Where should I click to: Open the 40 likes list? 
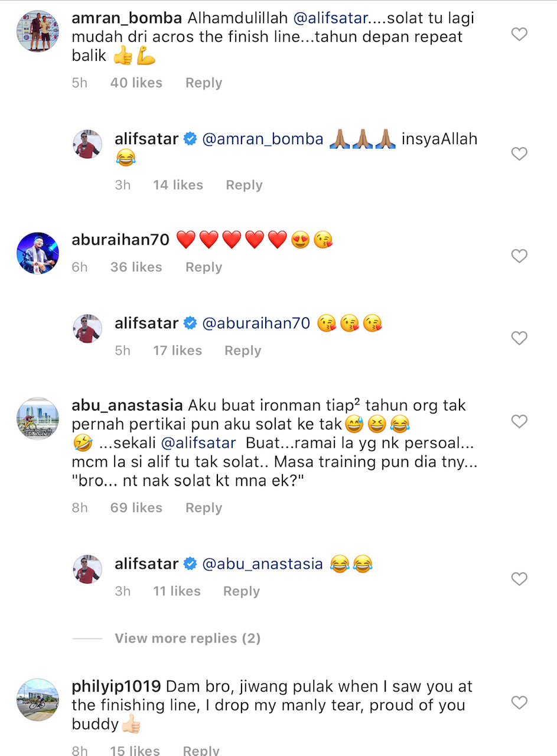[x=136, y=83]
